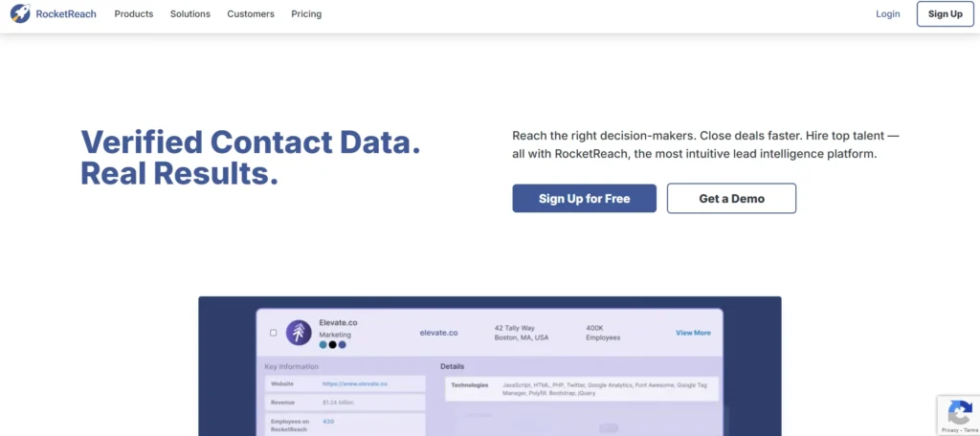The image size is (980, 436).
Task: Click the 430 employees on RocketReach link
Action: point(328,422)
